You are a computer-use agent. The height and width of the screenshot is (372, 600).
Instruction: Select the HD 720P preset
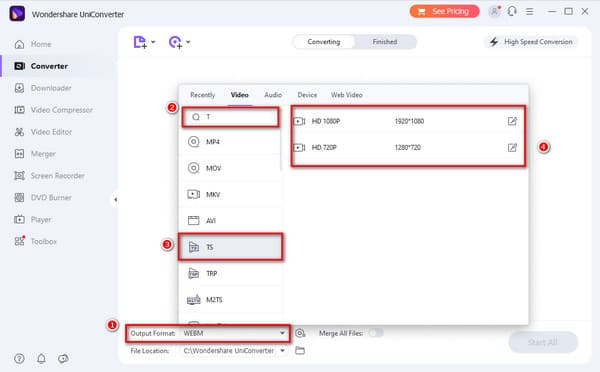(x=408, y=147)
